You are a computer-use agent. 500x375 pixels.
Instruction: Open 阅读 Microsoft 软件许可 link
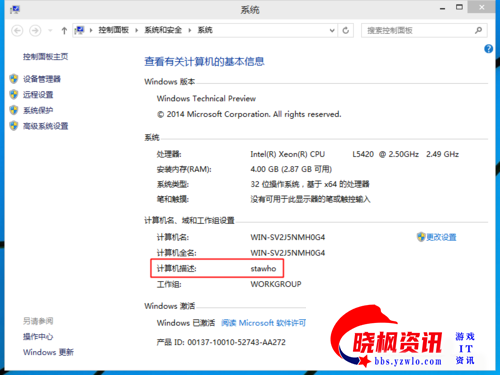coord(263,323)
